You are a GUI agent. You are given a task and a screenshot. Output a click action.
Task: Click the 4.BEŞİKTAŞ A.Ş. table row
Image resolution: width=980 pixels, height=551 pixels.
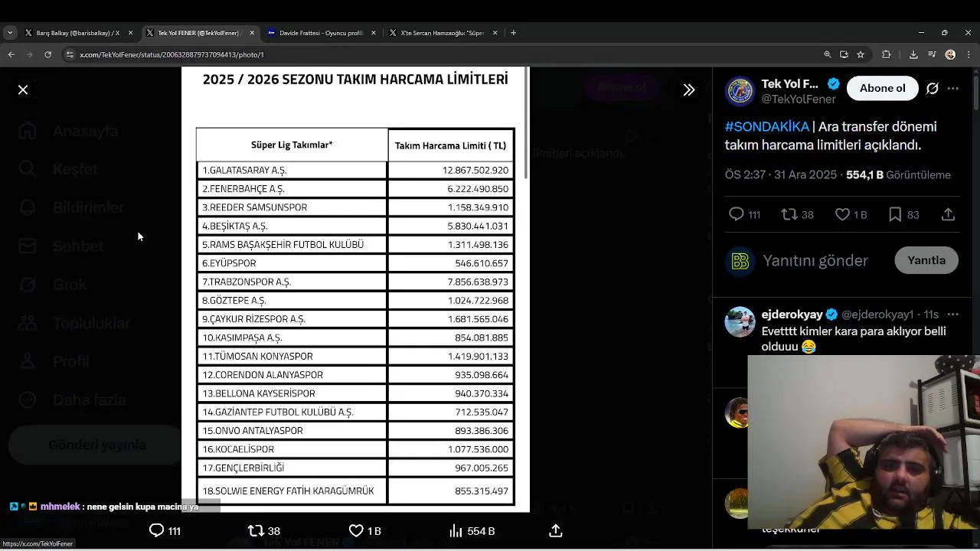click(x=355, y=226)
